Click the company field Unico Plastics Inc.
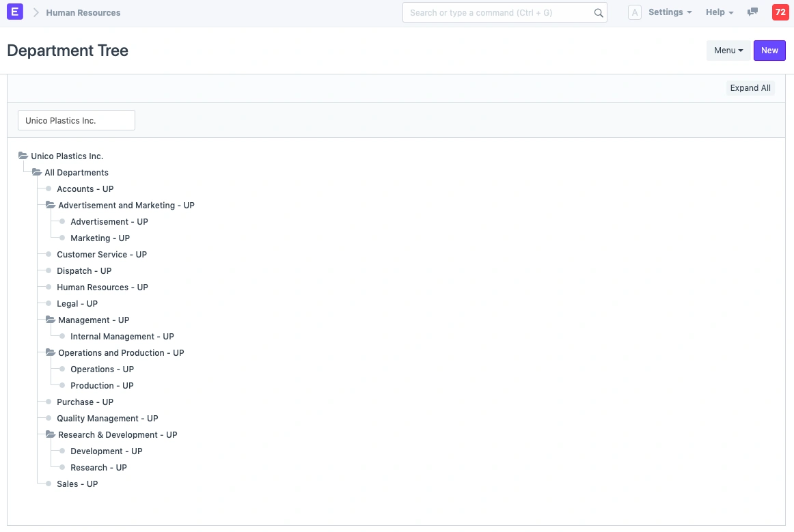The image size is (794, 532). [77, 121]
